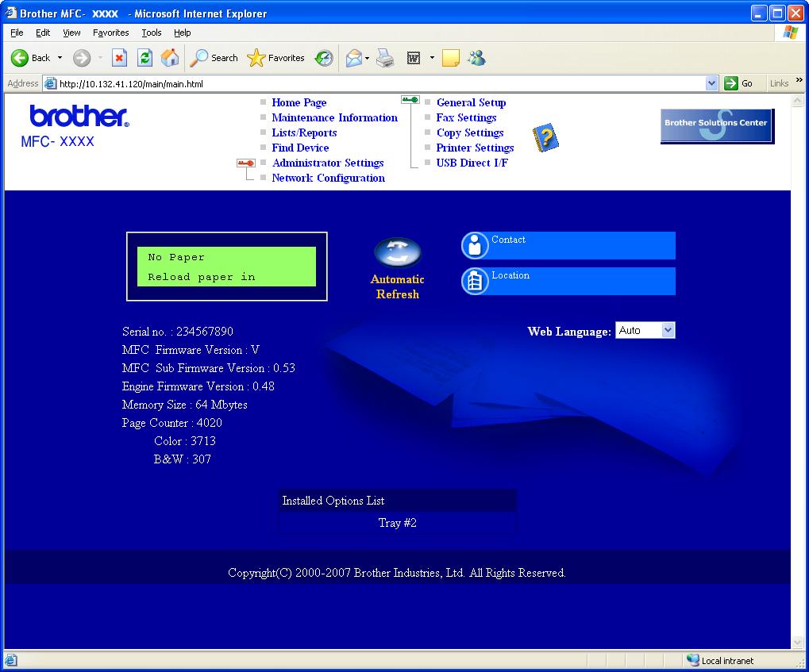Click the title bar IE page icon

11,13
